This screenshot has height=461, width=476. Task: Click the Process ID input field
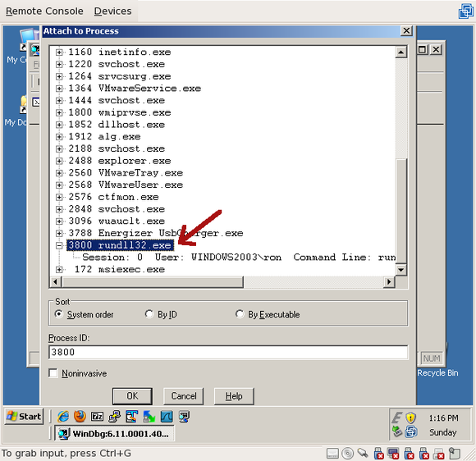point(228,352)
